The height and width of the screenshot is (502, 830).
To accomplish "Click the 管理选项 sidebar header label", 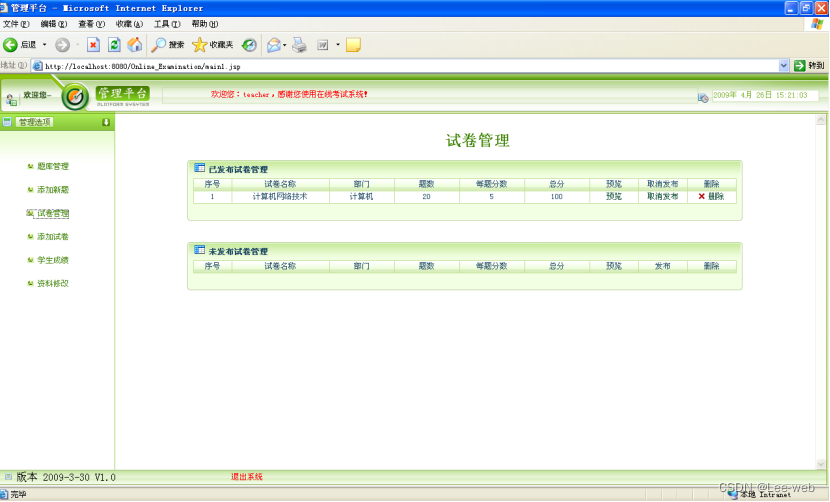I will point(35,122).
